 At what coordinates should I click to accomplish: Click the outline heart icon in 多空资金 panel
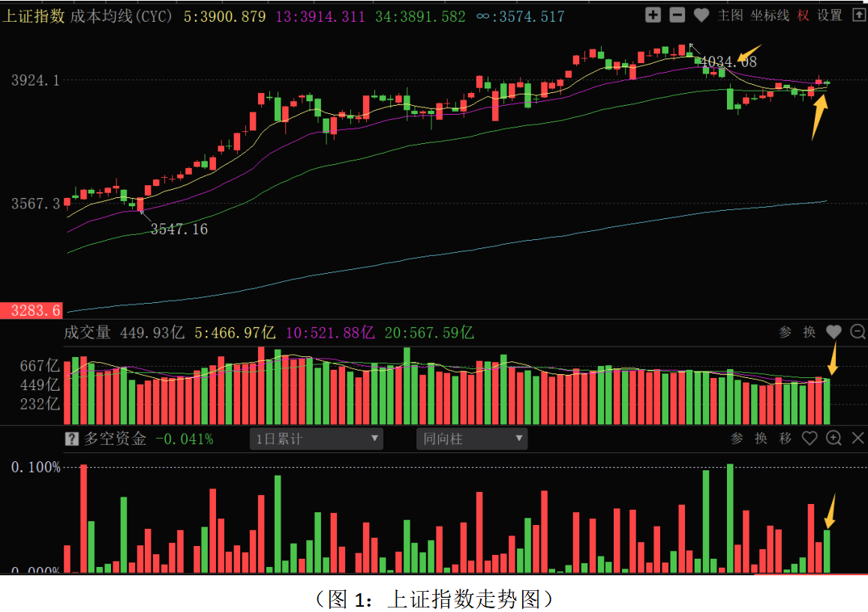coord(809,438)
